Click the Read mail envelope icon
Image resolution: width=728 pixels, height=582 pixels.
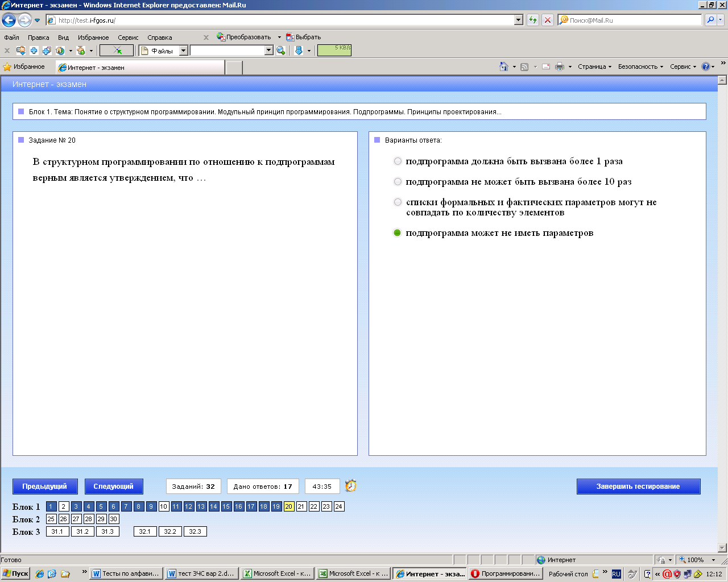tap(546, 66)
